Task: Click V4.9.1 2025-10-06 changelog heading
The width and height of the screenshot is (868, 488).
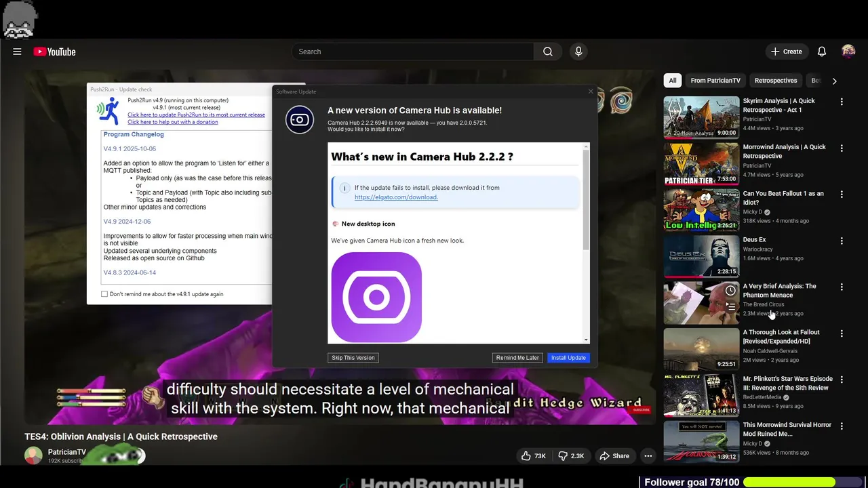Action: click(x=130, y=148)
